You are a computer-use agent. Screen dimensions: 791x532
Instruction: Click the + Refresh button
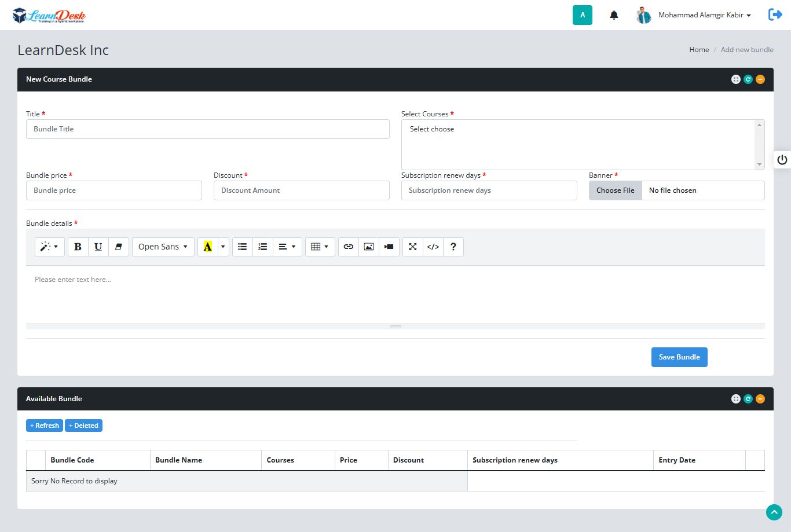click(x=45, y=425)
